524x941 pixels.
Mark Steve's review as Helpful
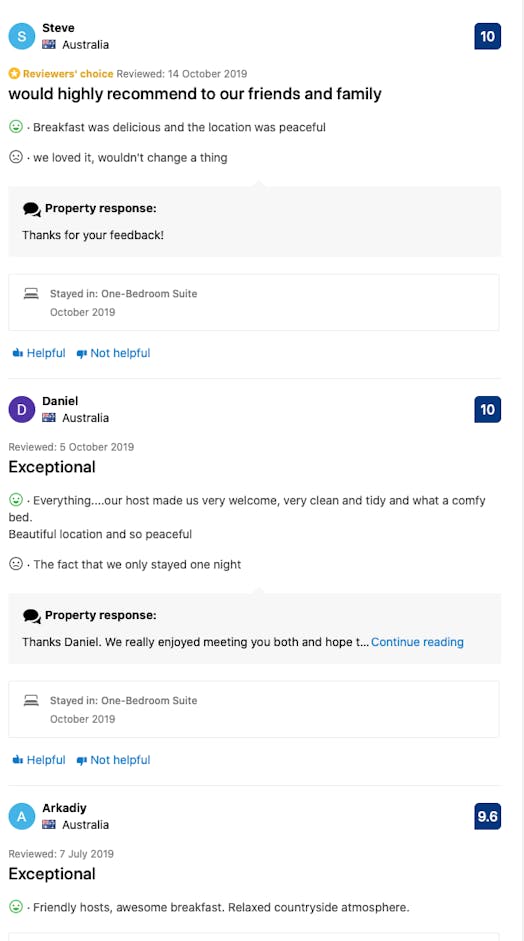tap(39, 353)
